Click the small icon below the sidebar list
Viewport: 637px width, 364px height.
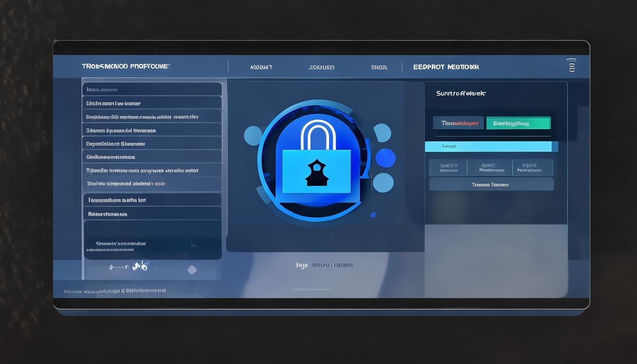point(140,267)
